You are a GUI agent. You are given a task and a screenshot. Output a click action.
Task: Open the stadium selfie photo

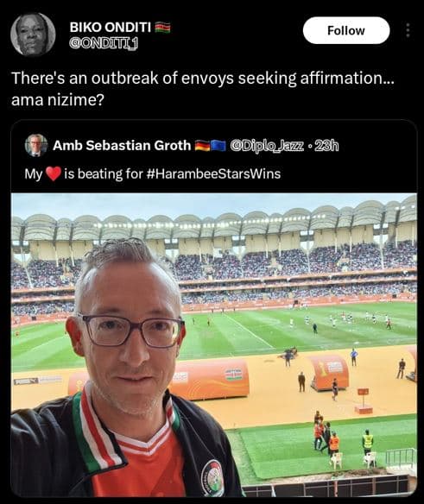click(214, 345)
